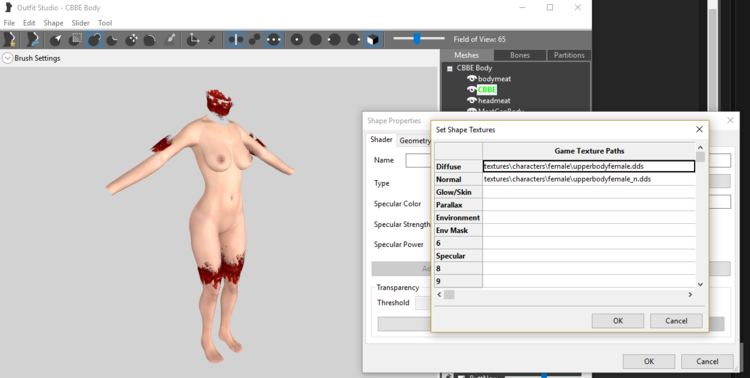Image resolution: width=750 pixels, height=378 pixels.
Task: Switch to the Geometry tab
Action: tap(414, 140)
